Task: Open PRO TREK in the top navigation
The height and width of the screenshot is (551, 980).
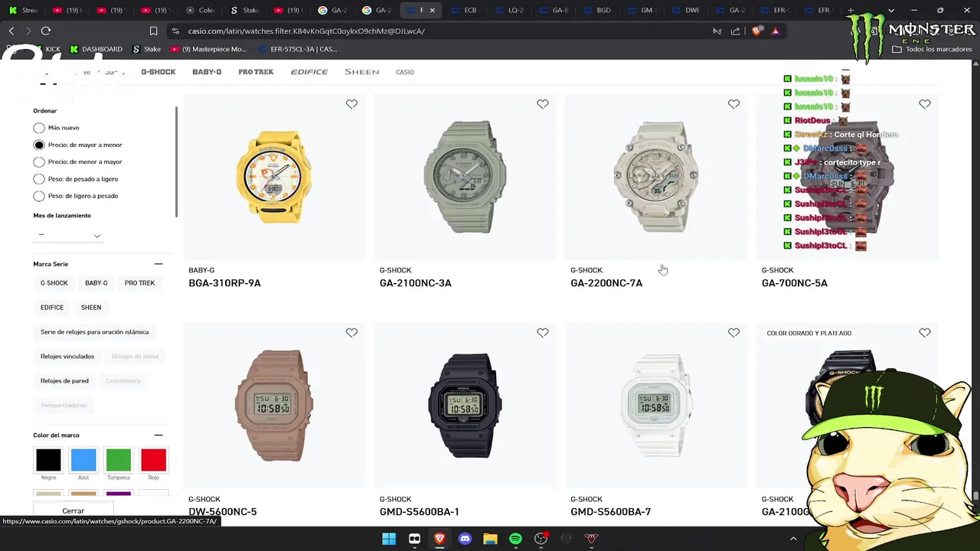Action: [256, 72]
